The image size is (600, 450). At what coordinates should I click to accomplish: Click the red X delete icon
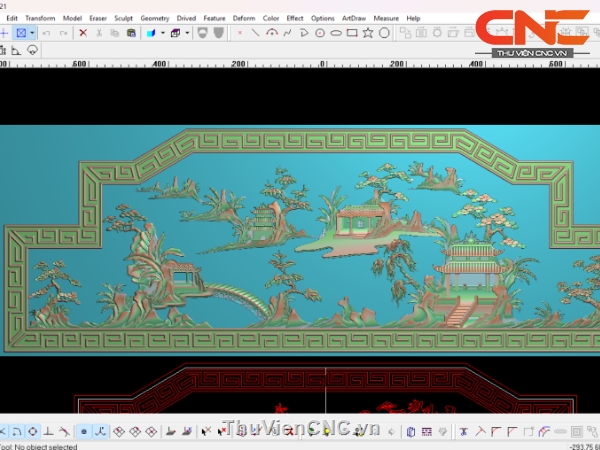(83, 33)
